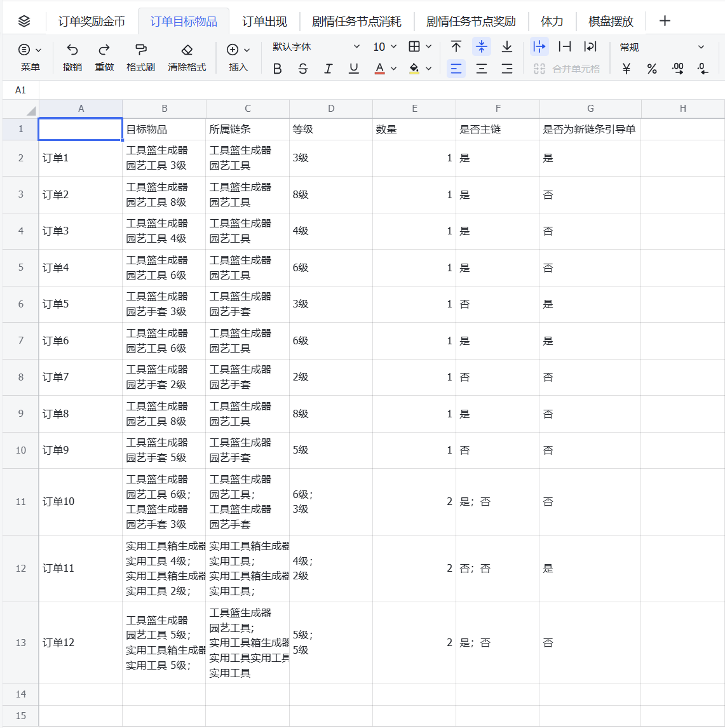The height and width of the screenshot is (728, 725).
Task: Expand the insert dropdown arrow
Action: [x=247, y=50]
